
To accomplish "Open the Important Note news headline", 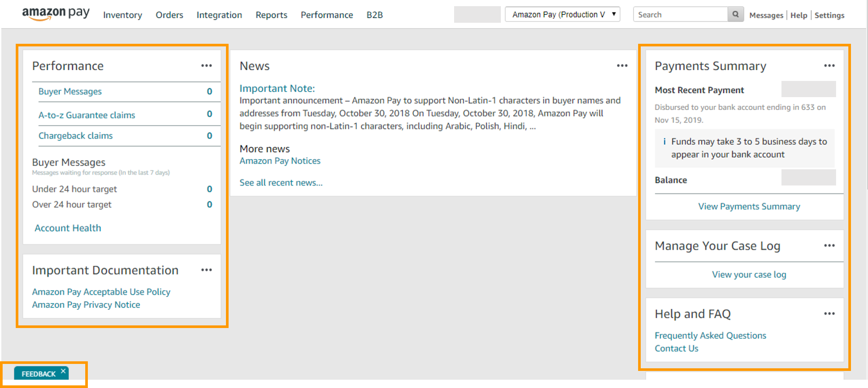I will [x=277, y=88].
